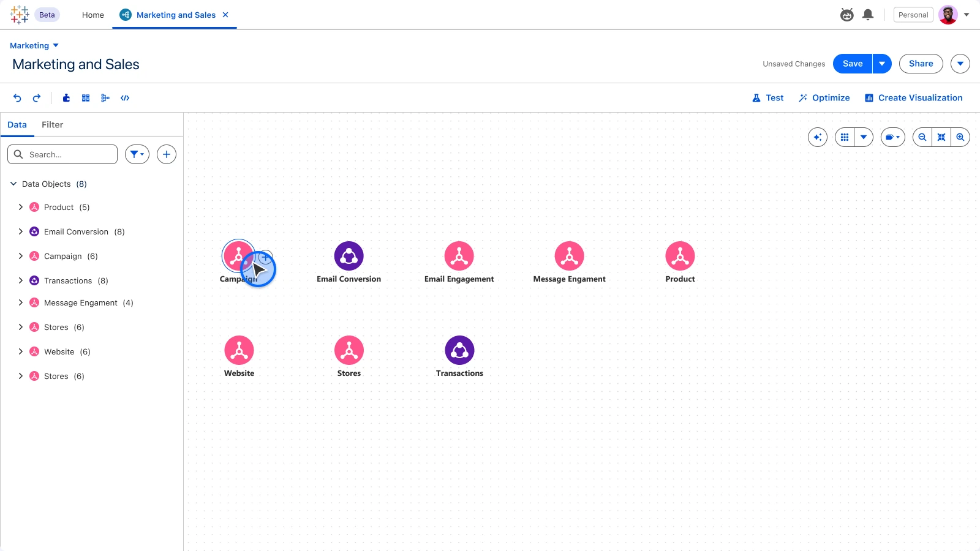
Task: Switch to the Filter tab
Action: point(52,125)
